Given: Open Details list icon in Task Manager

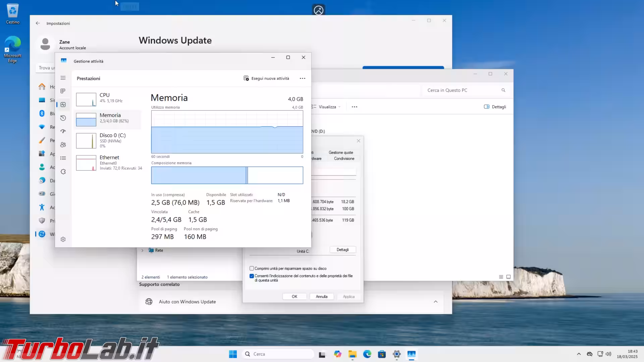Looking at the screenshot, I should coord(63,158).
